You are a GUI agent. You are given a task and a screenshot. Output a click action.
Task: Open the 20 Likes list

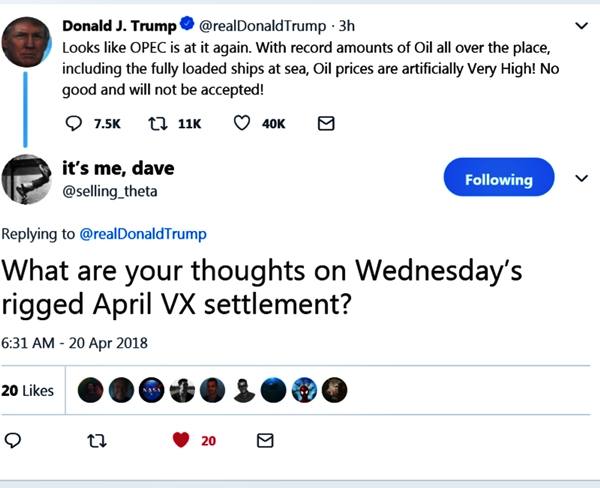27,390
